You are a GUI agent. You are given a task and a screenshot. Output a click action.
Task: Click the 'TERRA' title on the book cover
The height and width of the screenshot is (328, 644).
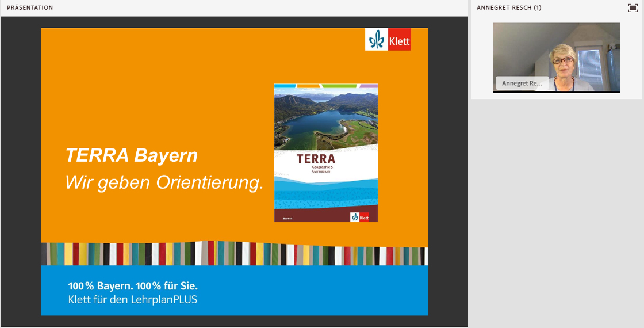pyautogui.click(x=316, y=159)
